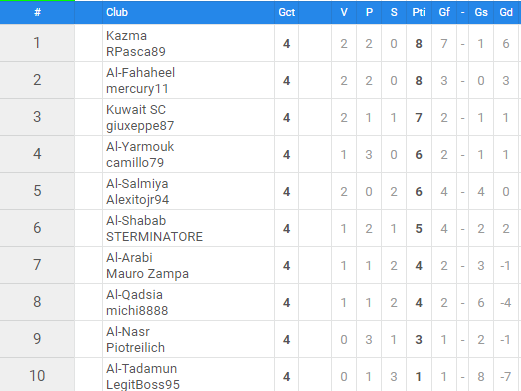Viewport: 521px width, 391px height.
Task: Open mercury11 user profile
Action: (137, 89)
